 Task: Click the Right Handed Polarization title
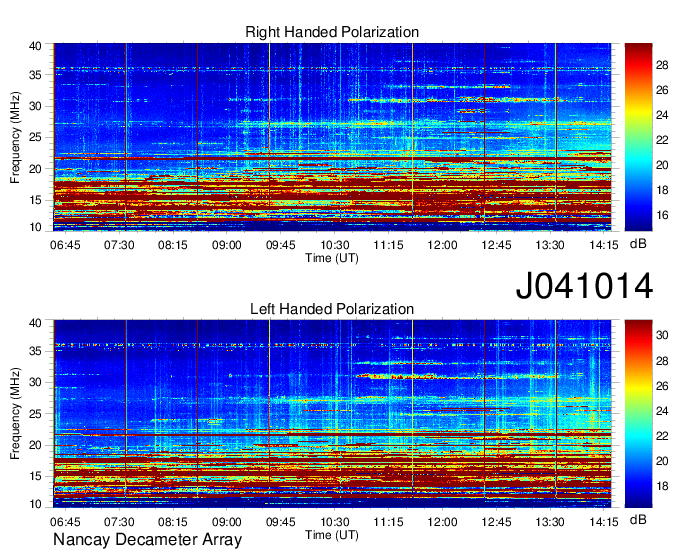(x=332, y=32)
